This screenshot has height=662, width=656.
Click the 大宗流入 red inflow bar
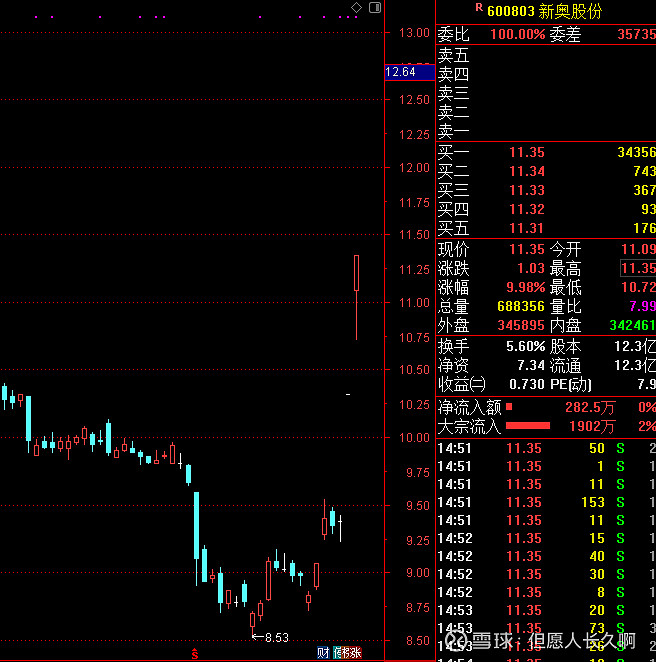pyautogui.click(x=528, y=426)
